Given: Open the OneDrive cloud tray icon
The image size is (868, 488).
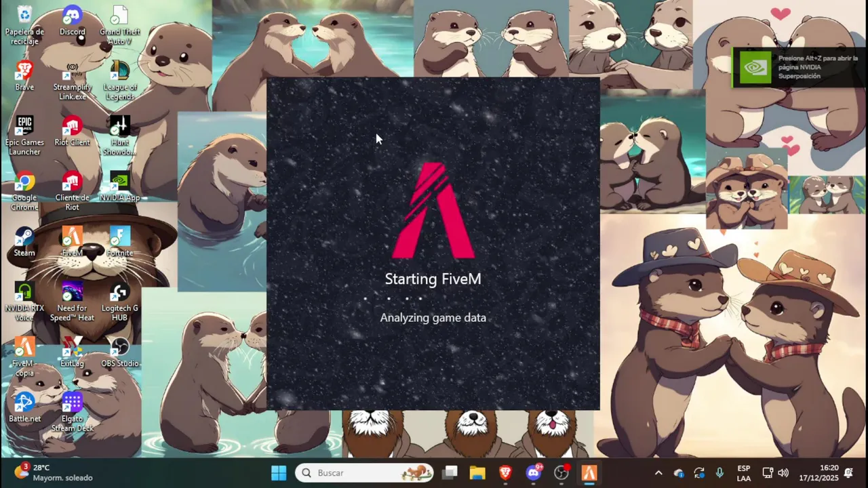Looking at the screenshot, I should click(x=679, y=473).
